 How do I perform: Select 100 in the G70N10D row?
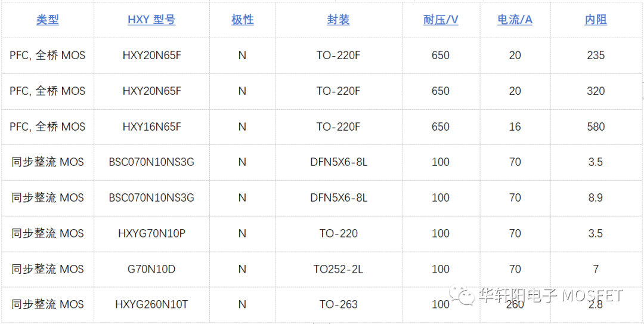coord(441,269)
